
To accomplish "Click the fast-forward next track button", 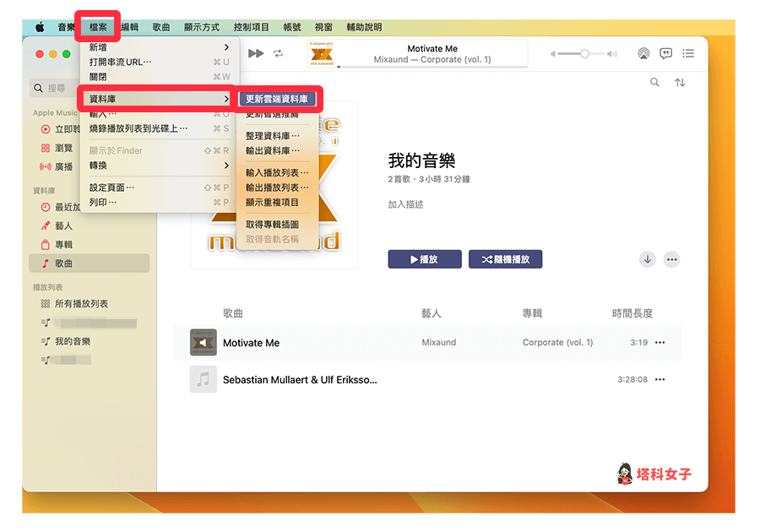I will click(256, 53).
